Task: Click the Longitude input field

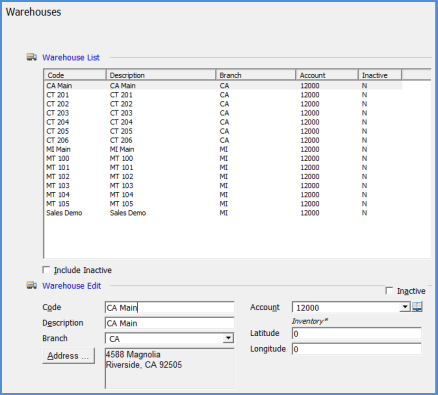Action: click(357, 349)
